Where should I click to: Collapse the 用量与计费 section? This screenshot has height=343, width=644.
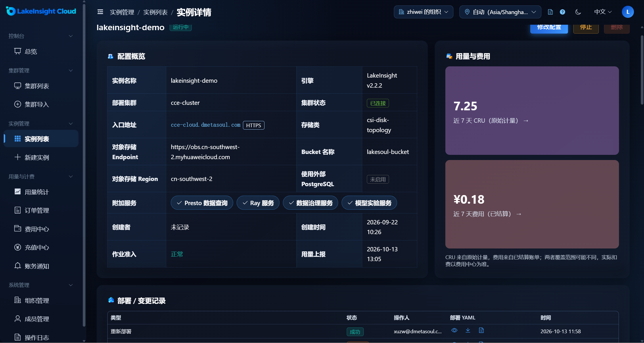(x=41, y=176)
